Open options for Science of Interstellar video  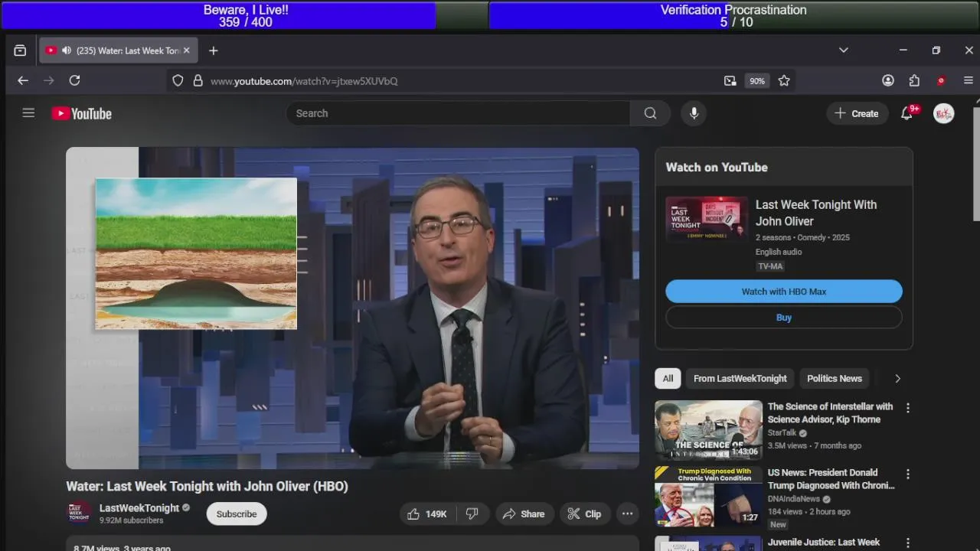(x=908, y=409)
